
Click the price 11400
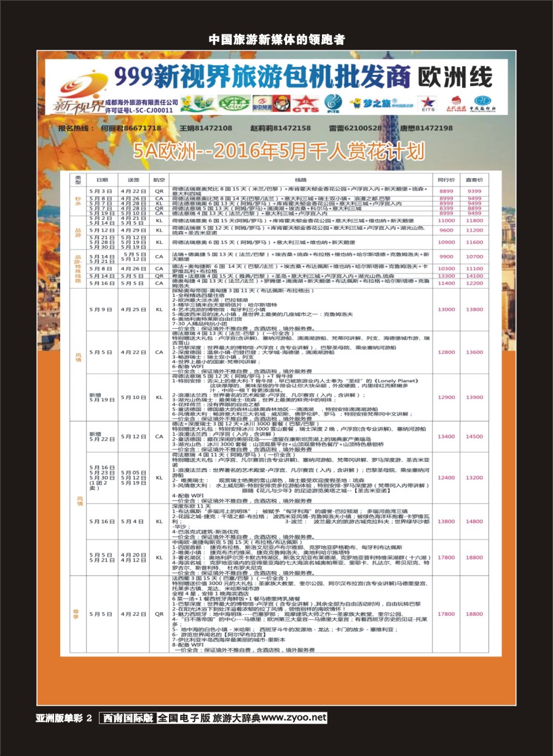click(446, 283)
